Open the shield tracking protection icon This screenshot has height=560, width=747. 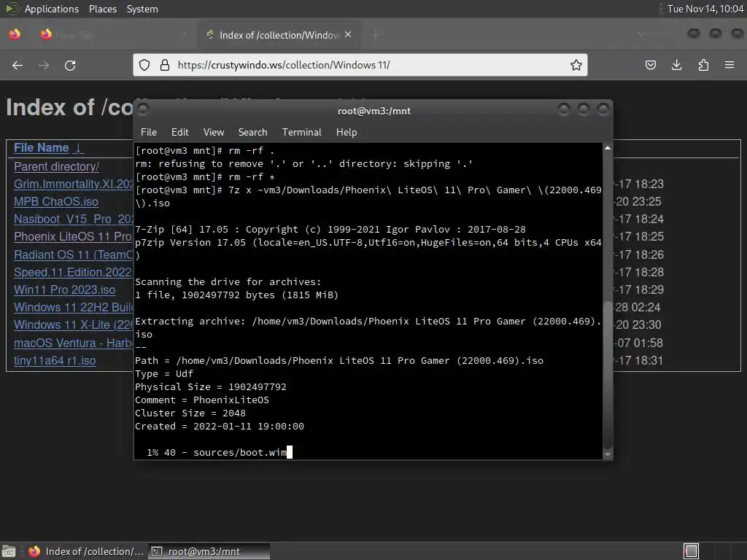144,65
